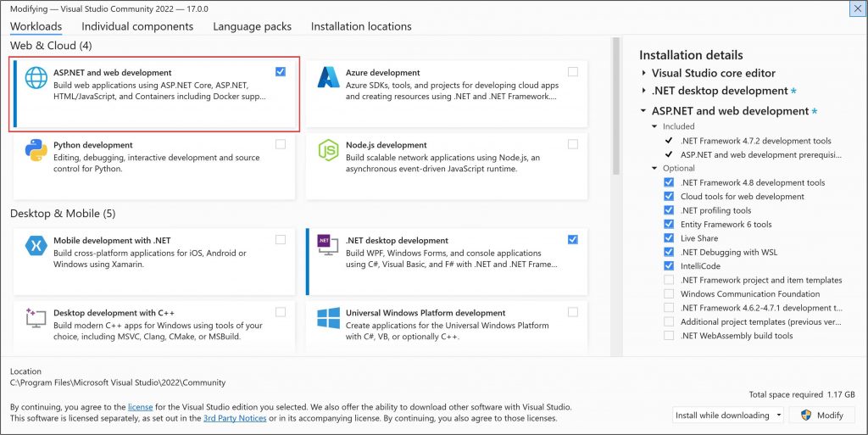Open the 3rd Party Notices link
The height and width of the screenshot is (435, 868).
tap(235, 418)
